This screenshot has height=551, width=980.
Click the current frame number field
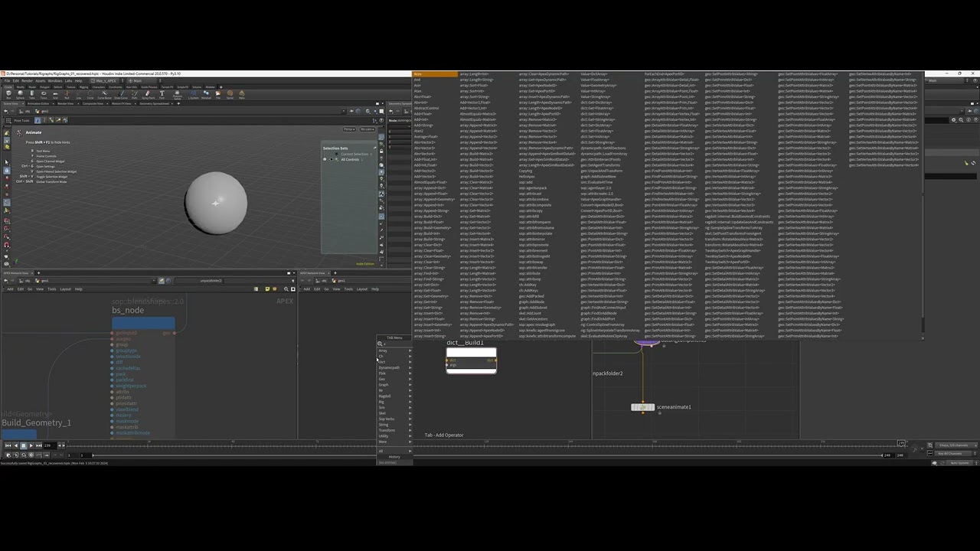[50, 445]
